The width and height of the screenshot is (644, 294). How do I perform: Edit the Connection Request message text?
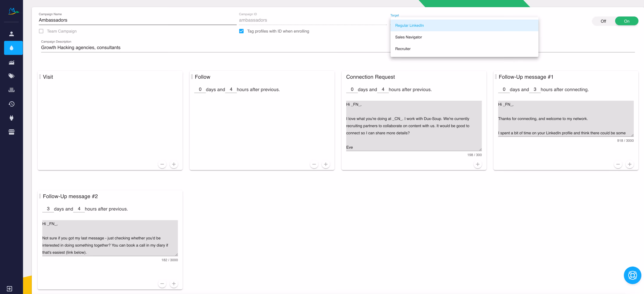[x=413, y=126]
